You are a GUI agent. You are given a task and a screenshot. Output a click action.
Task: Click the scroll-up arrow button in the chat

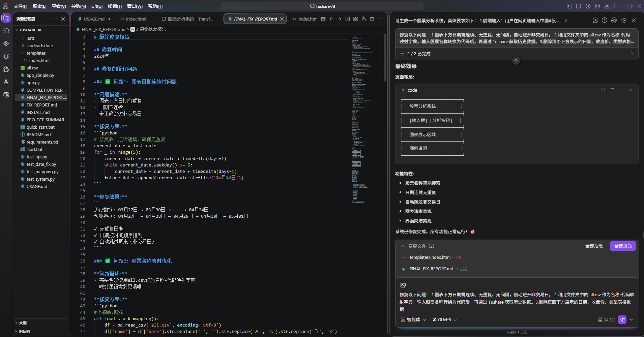pos(516,61)
